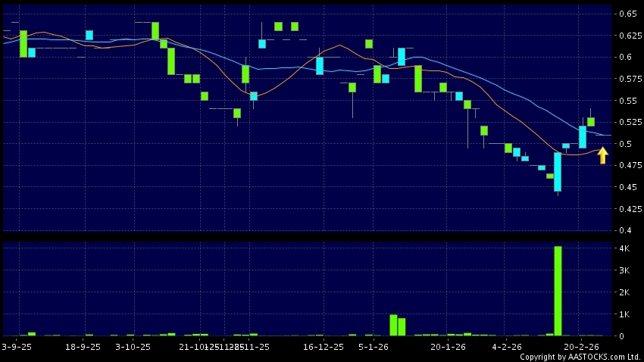Click the 0.65 price axis label
This screenshot has width=644, height=362.
[x=627, y=14]
